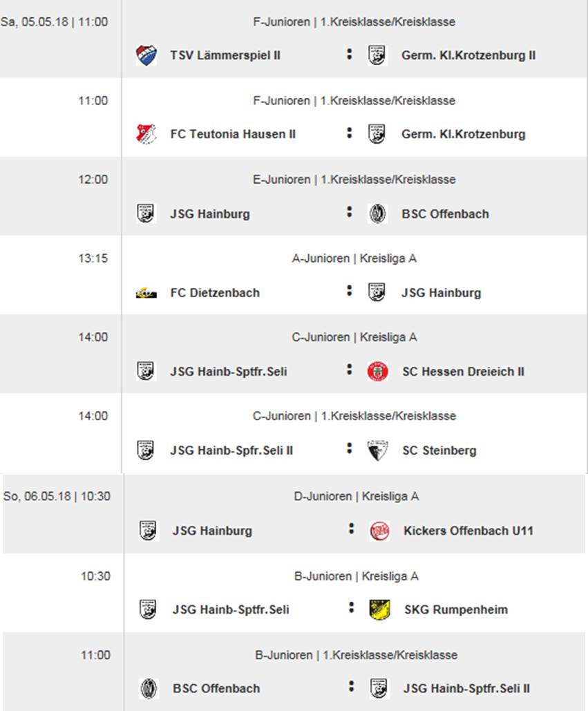The image size is (588, 711).
Task: Open the FC Teutonia Hausen II team page
Action: tap(233, 134)
